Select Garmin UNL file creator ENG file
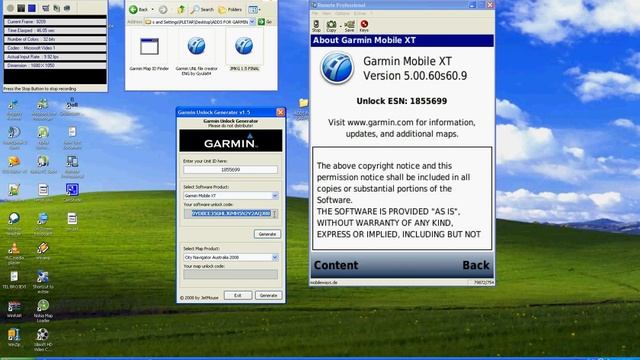The height and width of the screenshot is (360, 640). (196, 56)
